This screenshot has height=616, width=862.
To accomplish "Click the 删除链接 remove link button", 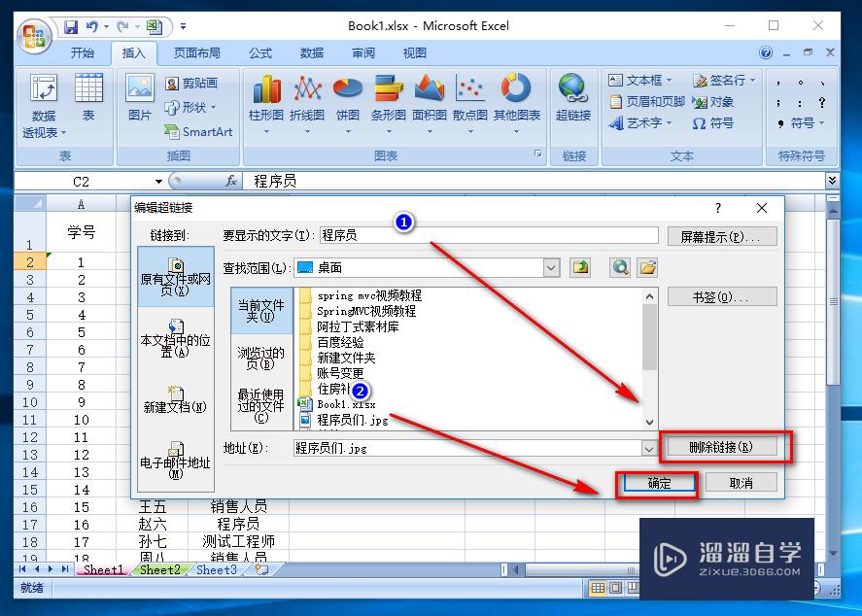I will tap(723, 446).
